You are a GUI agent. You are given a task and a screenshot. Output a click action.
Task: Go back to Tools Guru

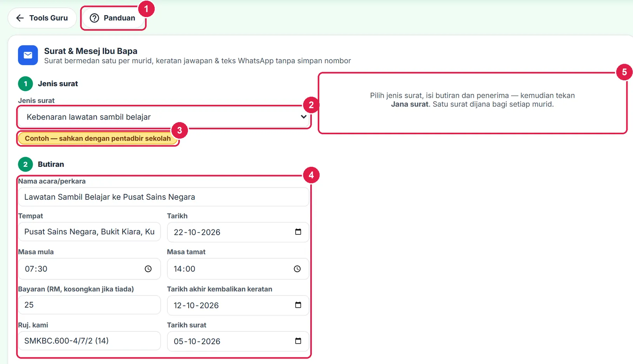(x=42, y=18)
